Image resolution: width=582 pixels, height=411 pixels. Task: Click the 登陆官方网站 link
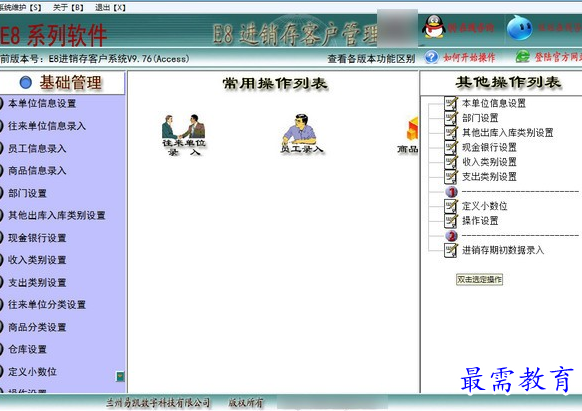(x=558, y=57)
